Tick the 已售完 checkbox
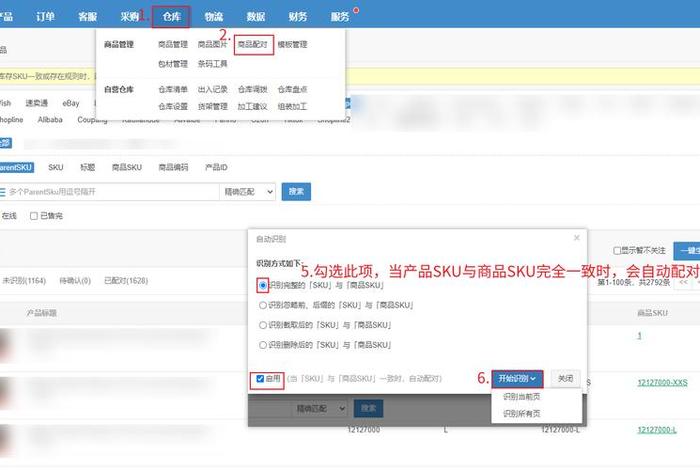700x470 pixels. (x=33, y=216)
